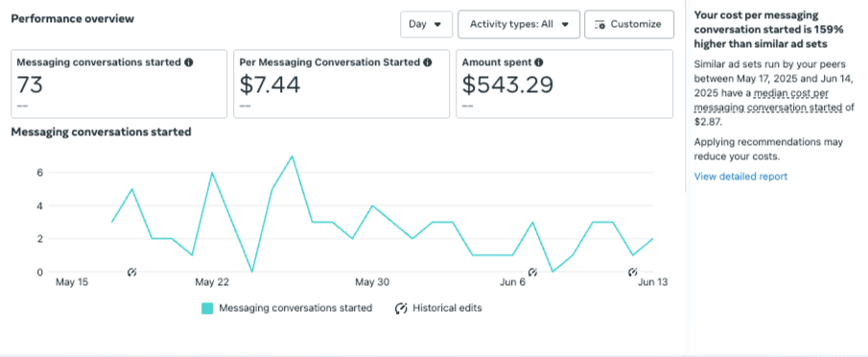Viewport: 868px width, 357px height.
Task: Click chart title Messaging conversations started
Action: (x=102, y=132)
